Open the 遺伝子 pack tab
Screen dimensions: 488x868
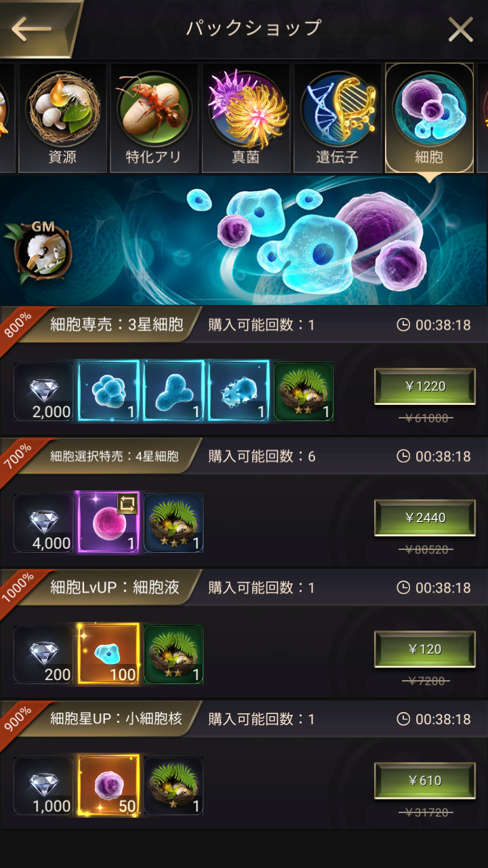(x=338, y=119)
